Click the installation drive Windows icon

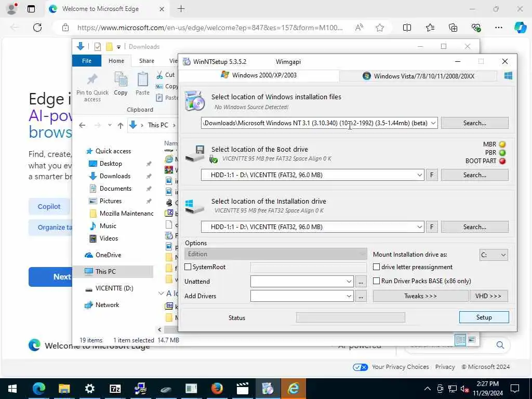(x=194, y=206)
